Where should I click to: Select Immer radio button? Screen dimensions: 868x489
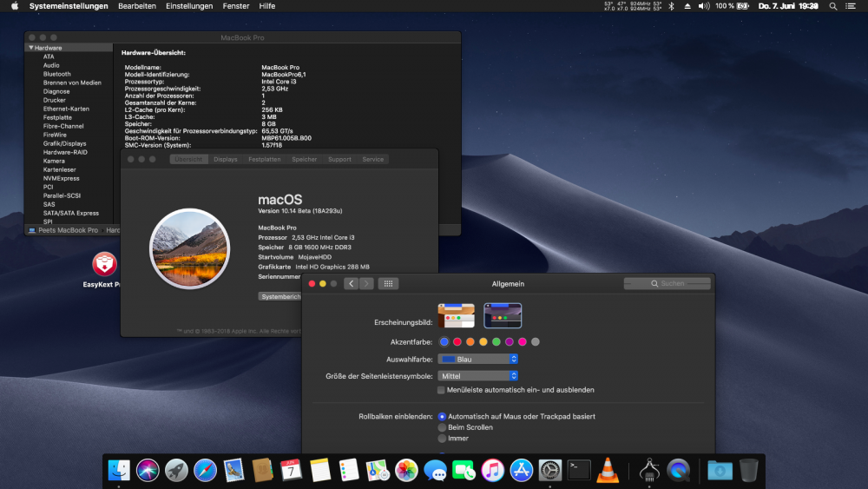pos(442,439)
